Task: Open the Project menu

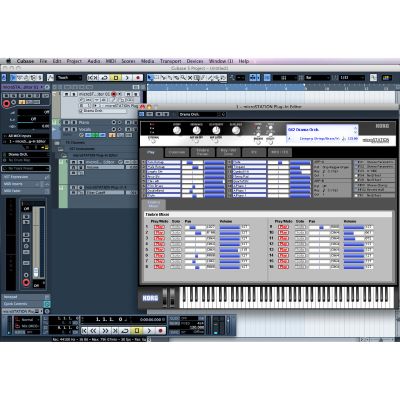Action: [74, 61]
